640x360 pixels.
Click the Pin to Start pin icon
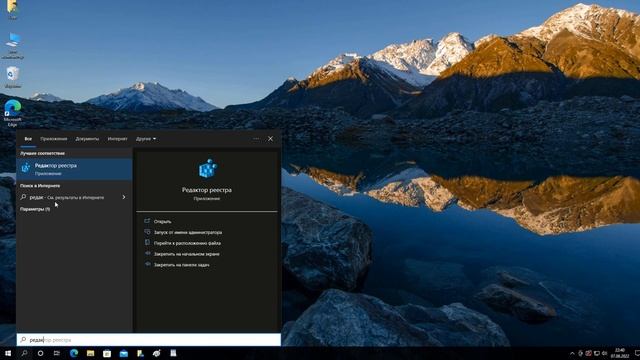[147, 253]
